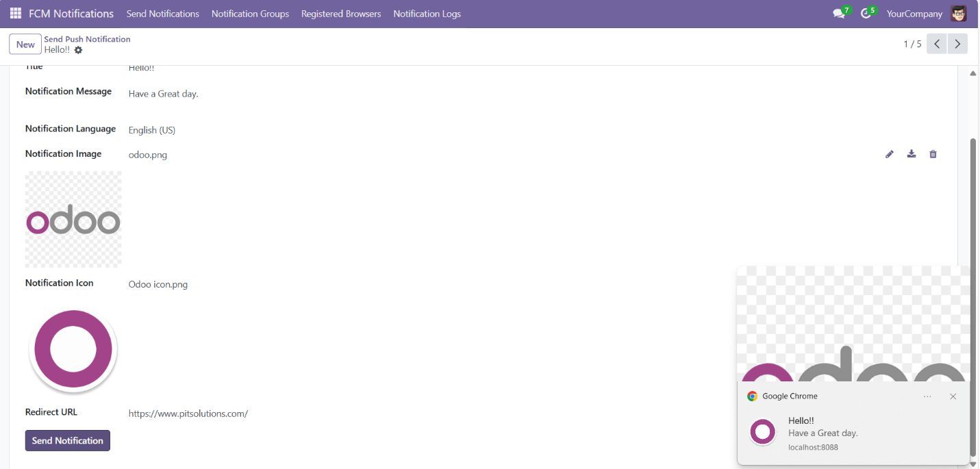Open the messages conversations icon

click(838, 13)
